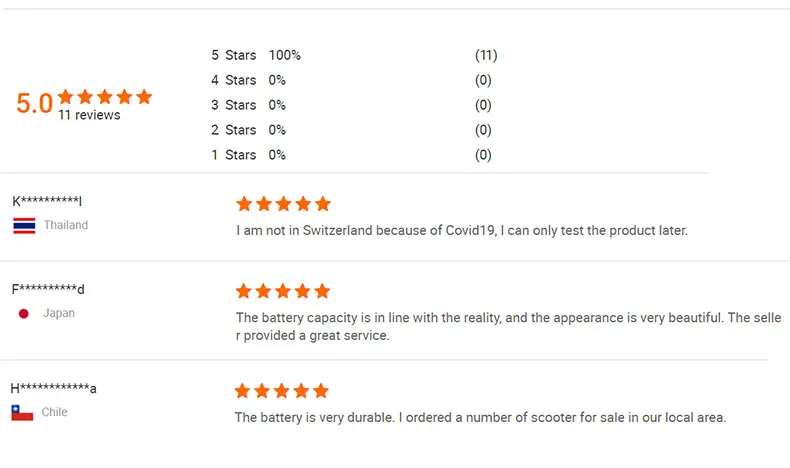Click the large 5.0 rating score
The height and width of the screenshot is (468, 790).
pos(34,103)
